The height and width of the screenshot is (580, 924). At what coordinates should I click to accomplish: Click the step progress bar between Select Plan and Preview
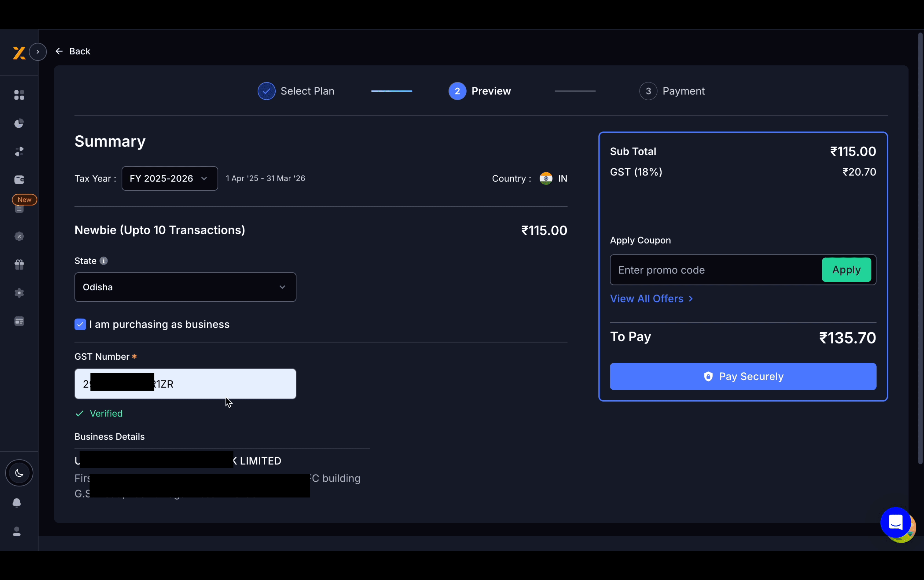[x=391, y=91]
